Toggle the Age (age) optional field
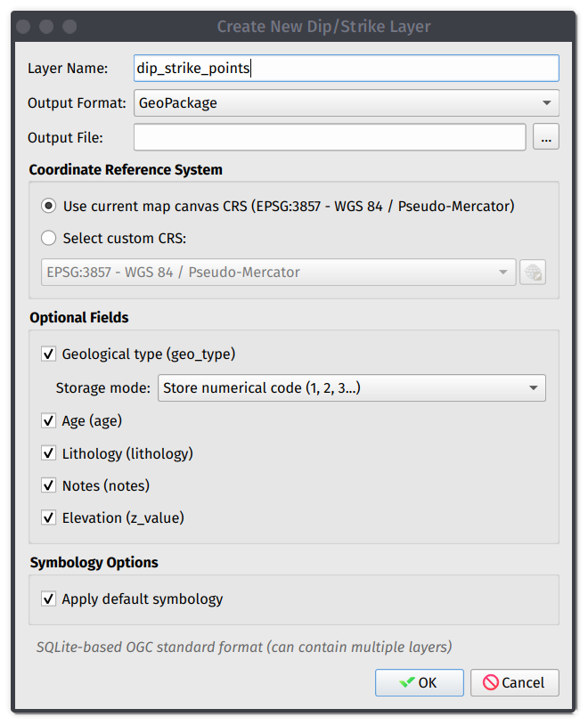Screen dimensions: 588x725 pos(48,420)
